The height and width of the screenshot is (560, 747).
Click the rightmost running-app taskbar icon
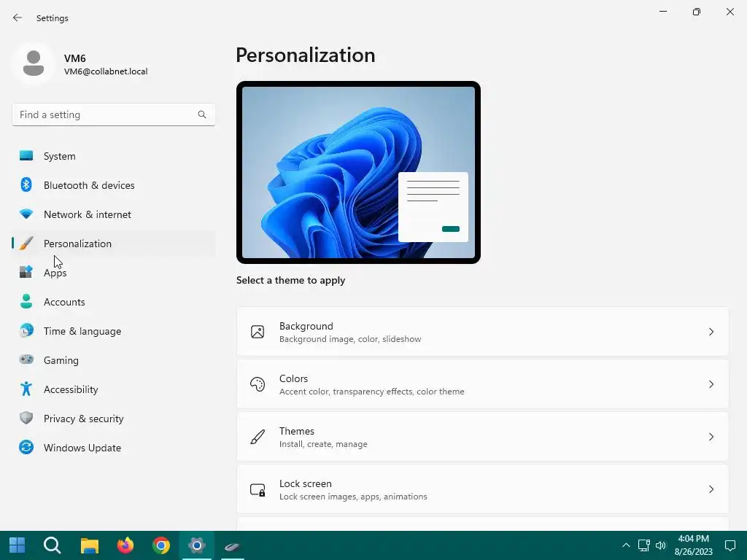[232, 546]
